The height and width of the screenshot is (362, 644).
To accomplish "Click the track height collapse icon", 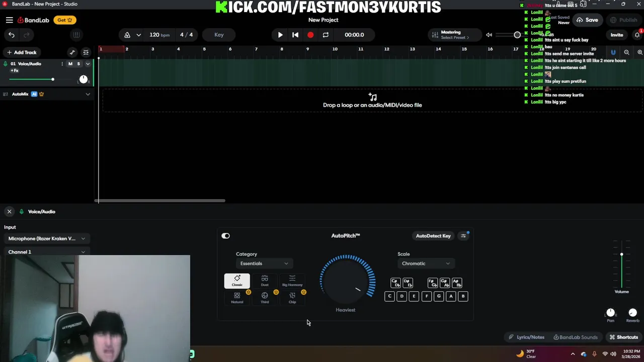I will tap(86, 52).
